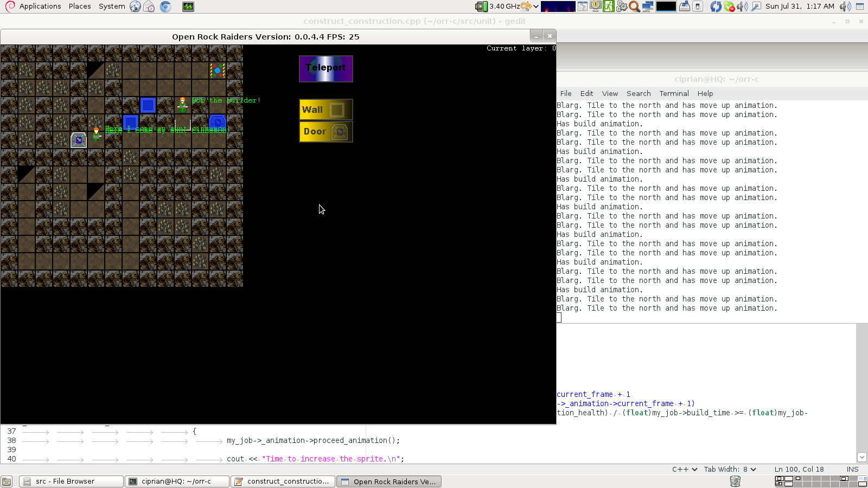Viewport: 868px width, 488px height.
Task: Open the trash icon in bottom panel
Action: (735, 481)
